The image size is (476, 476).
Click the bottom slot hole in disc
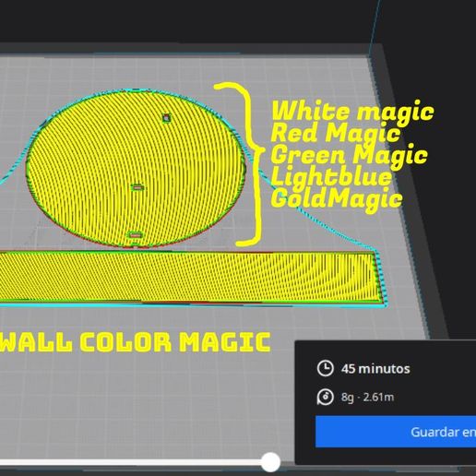135,235
